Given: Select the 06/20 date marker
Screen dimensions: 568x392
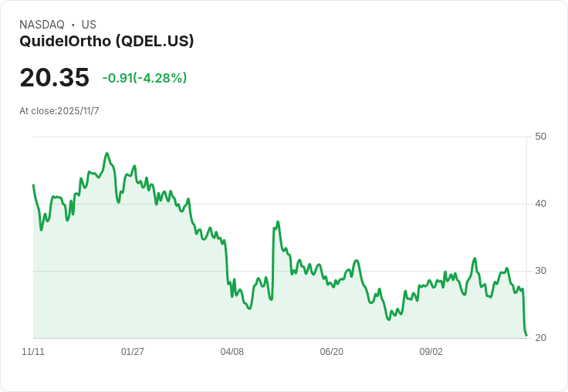Looking at the screenshot, I should (x=331, y=352).
